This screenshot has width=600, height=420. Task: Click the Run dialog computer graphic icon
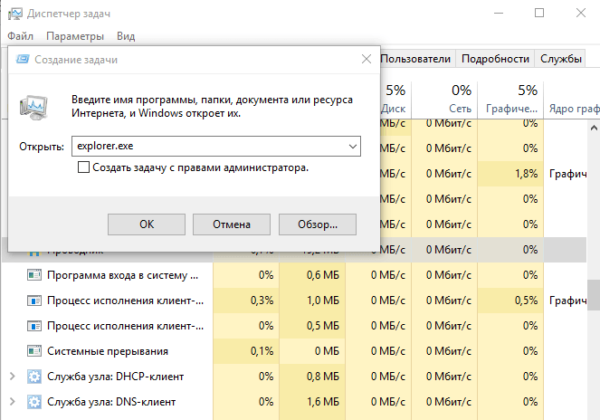34,107
